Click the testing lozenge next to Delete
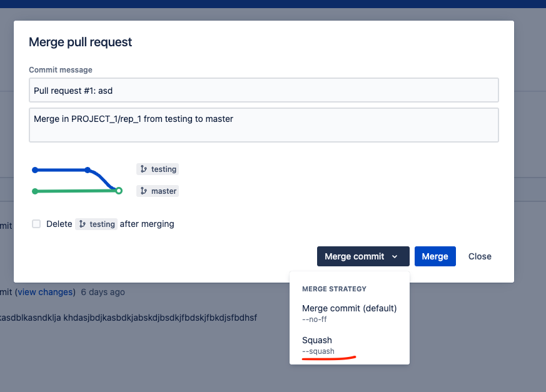This screenshot has width=546, height=392. 96,223
